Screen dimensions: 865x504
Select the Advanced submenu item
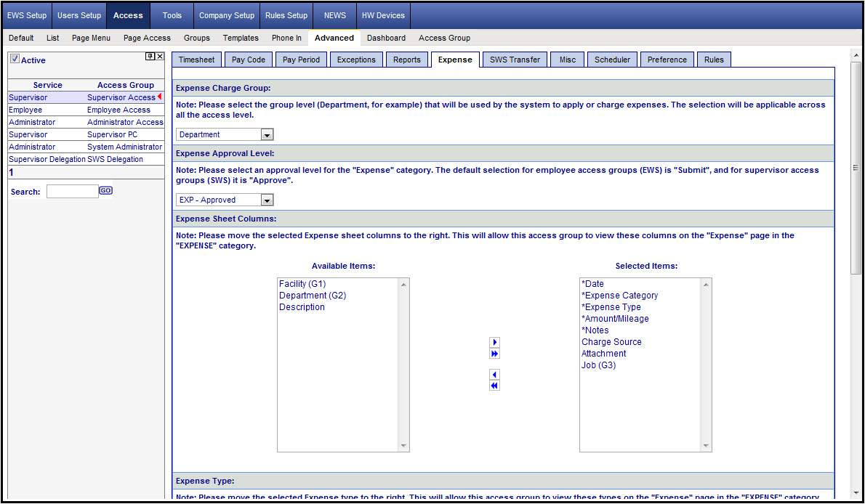pyautogui.click(x=334, y=38)
